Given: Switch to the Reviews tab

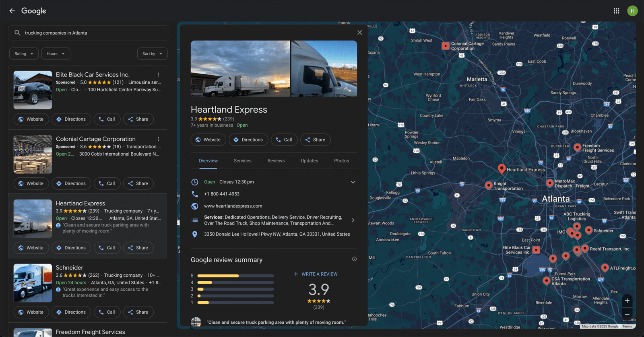Looking at the screenshot, I should [x=276, y=161].
